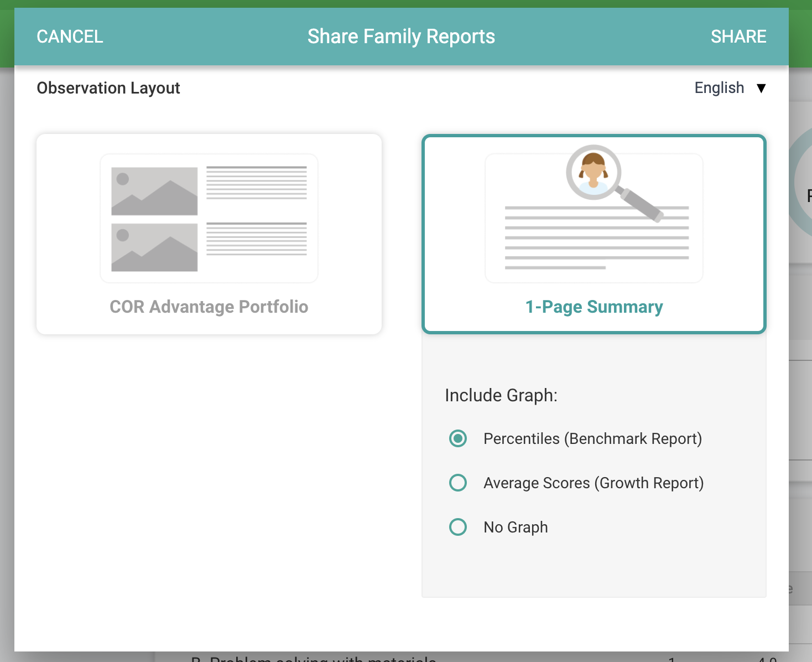Click the Observation Layout heading
This screenshot has height=662, width=812.
(108, 88)
